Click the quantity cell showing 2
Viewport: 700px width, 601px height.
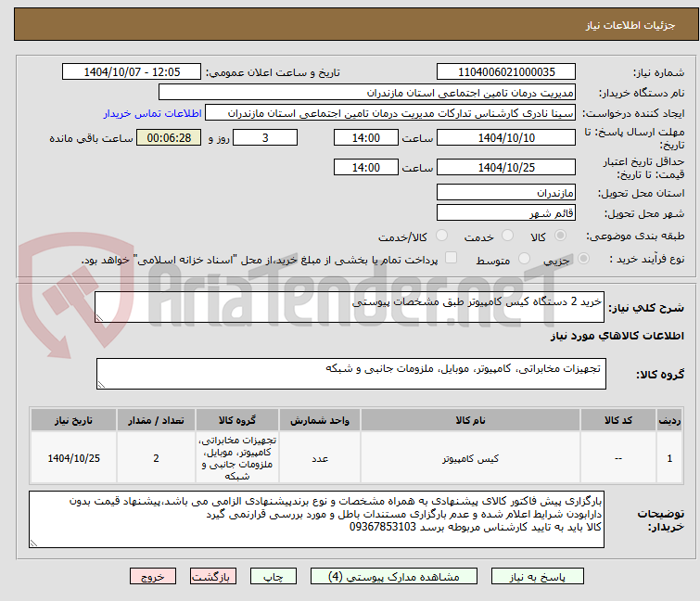coord(156,458)
